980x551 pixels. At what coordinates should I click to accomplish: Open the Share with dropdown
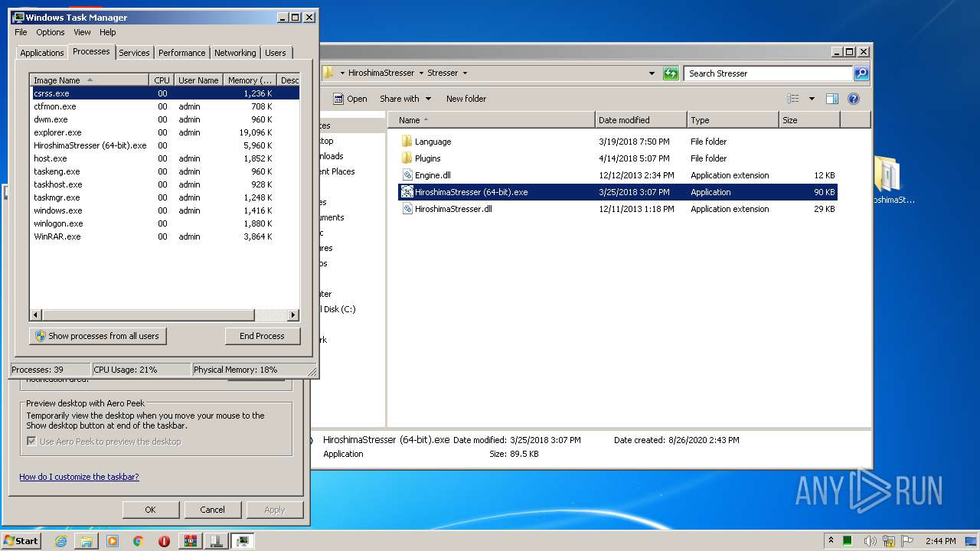(x=405, y=99)
